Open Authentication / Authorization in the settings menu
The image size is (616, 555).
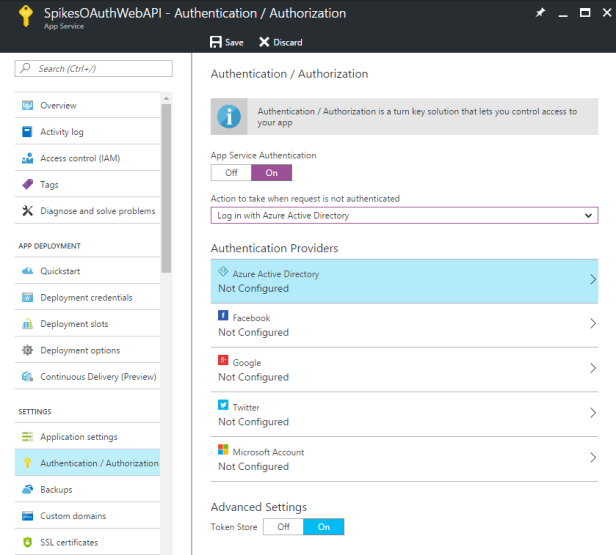point(87,463)
